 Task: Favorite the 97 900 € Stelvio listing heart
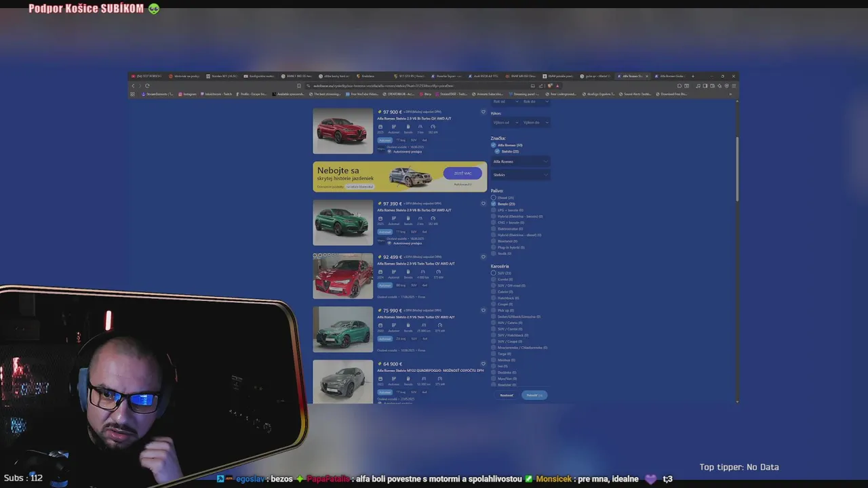(484, 112)
